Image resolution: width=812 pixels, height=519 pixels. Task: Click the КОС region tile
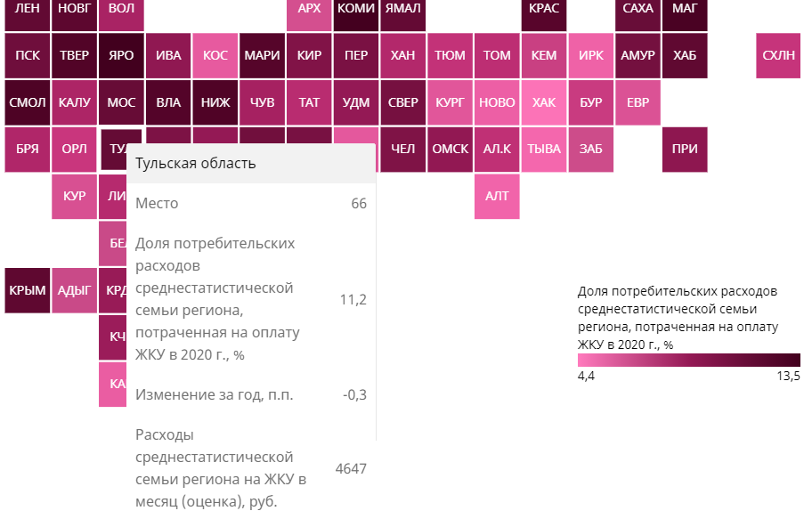(215, 55)
